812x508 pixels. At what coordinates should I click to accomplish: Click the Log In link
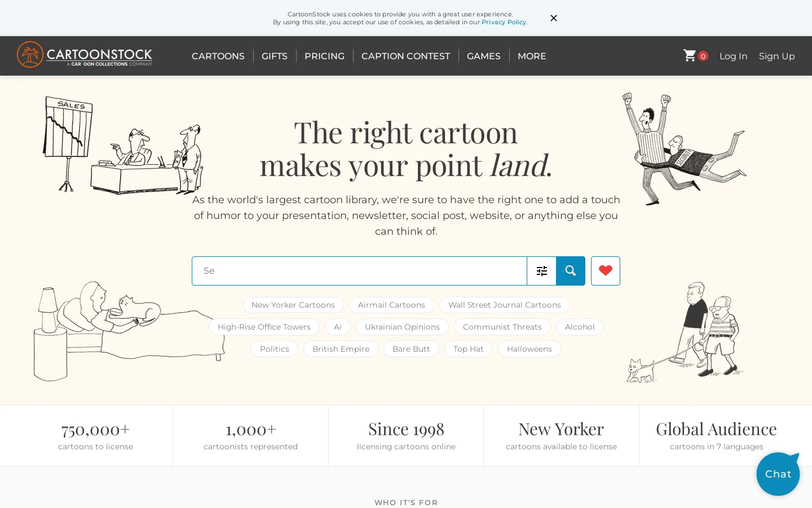[733, 56]
